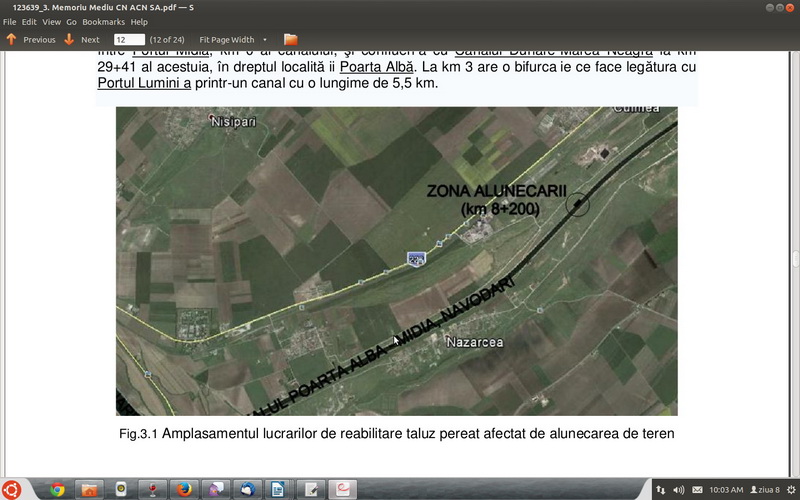800x500 pixels.
Task: Click the page number input field
Action: point(128,40)
